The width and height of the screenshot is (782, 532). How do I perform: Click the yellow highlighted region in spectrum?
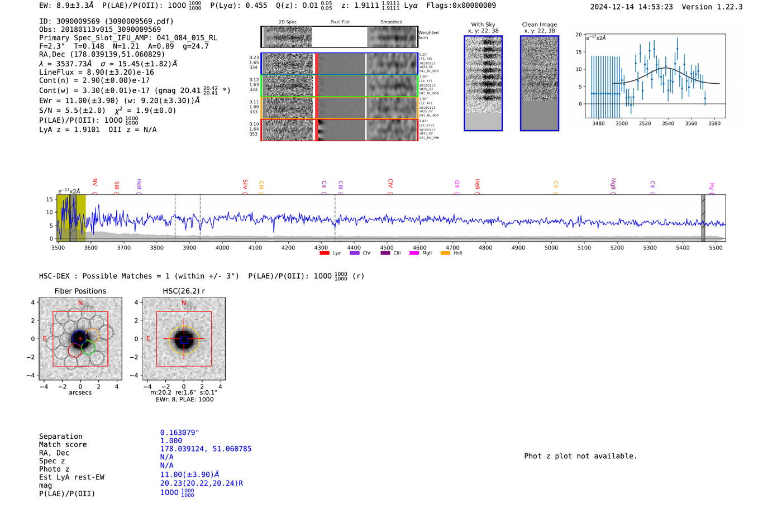71,218
